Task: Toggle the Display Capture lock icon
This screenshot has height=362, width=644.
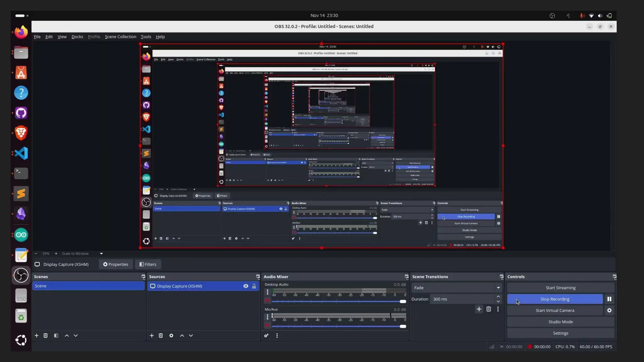Action: tap(254, 286)
